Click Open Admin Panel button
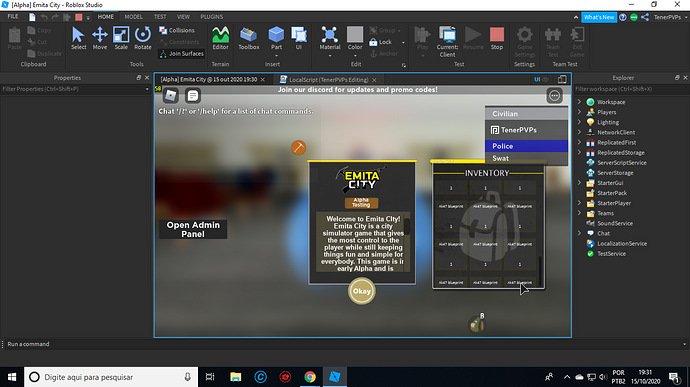This screenshot has height=387, width=690. tap(193, 229)
